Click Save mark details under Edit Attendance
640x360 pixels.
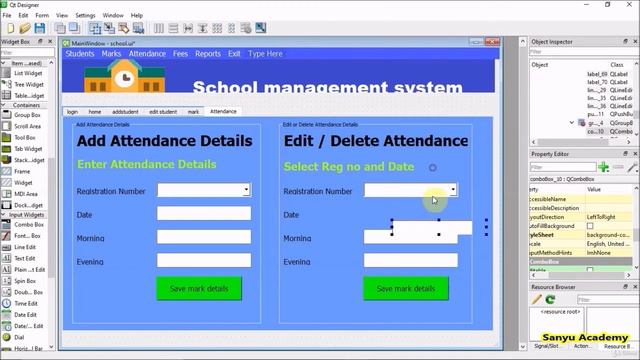(406, 289)
